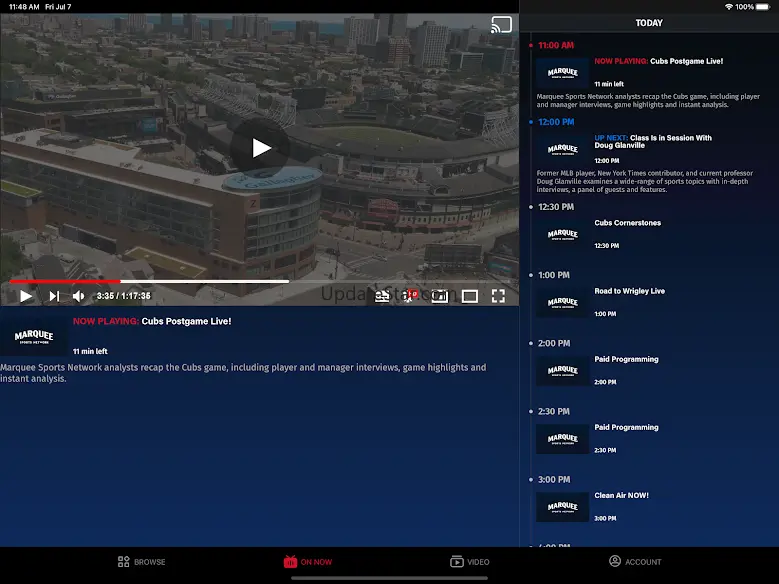Viewport: 779px width, 584px height.
Task: Open the Browse tab
Action: pos(142,562)
